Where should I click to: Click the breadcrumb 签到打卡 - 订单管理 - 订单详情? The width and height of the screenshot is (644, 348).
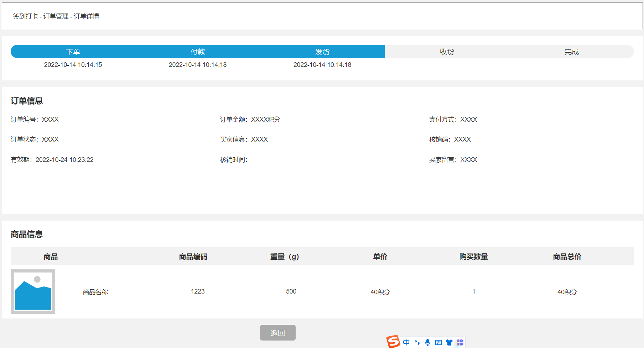point(56,16)
